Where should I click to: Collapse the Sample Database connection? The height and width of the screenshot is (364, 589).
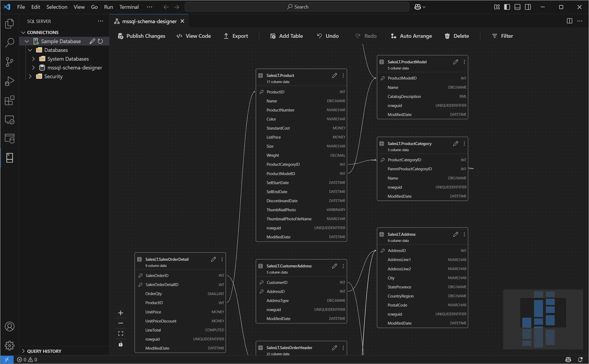click(27, 41)
